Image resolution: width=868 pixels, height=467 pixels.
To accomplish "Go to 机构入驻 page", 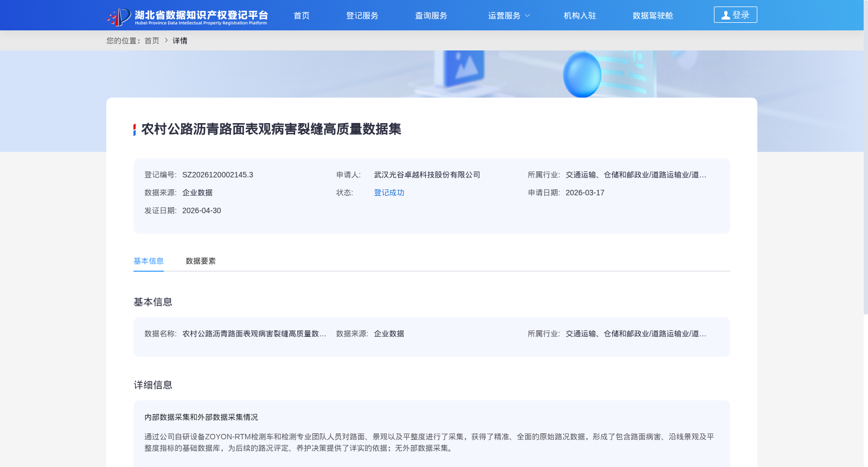I will (580, 16).
